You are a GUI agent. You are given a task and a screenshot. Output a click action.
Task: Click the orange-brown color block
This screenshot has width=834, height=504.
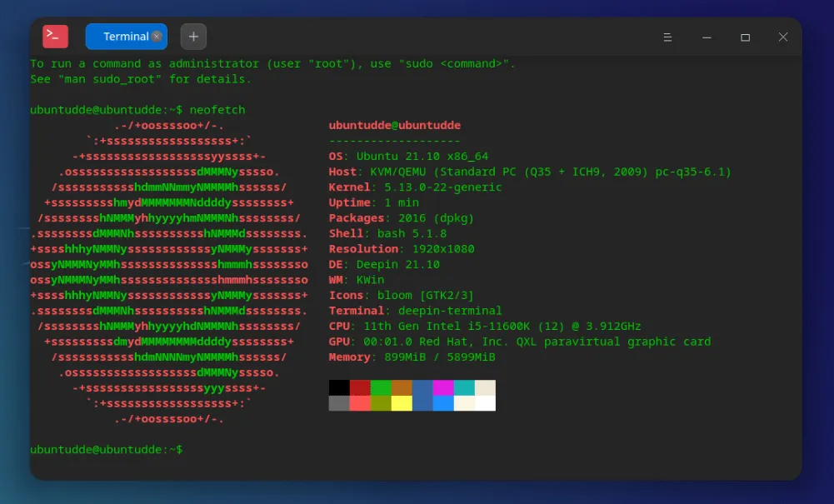pyautogui.click(x=402, y=388)
